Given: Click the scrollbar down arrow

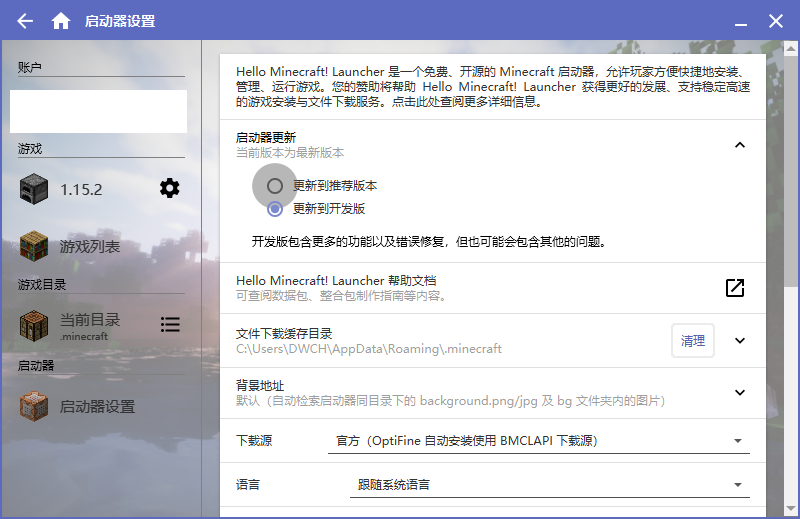Looking at the screenshot, I should click(790, 509).
